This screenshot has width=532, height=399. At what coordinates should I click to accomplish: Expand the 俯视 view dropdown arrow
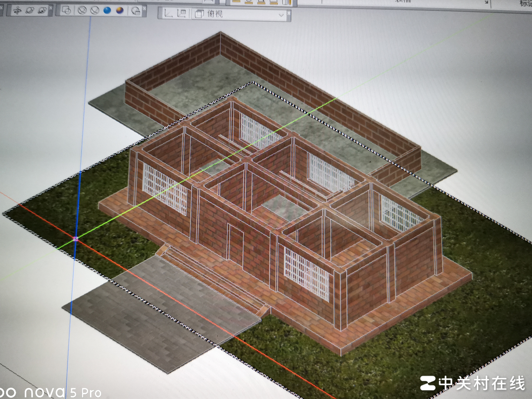tap(281, 15)
